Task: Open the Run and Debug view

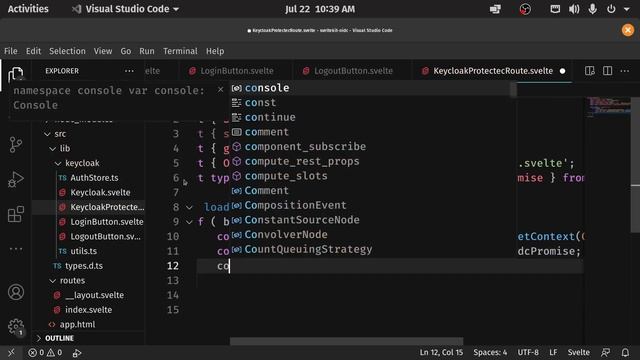Action: click(x=16, y=179)
